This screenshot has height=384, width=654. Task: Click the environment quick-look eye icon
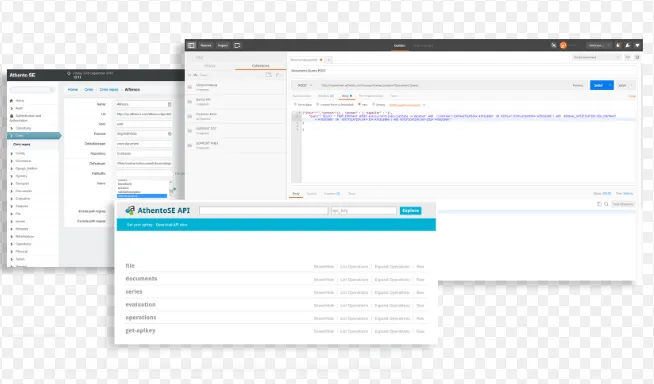pos(628,58)
